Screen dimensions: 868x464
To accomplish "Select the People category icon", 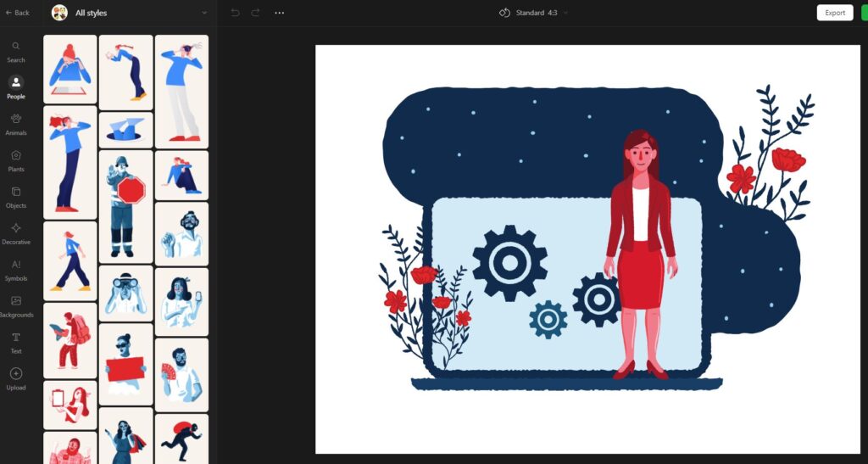I will coord(16,87).
